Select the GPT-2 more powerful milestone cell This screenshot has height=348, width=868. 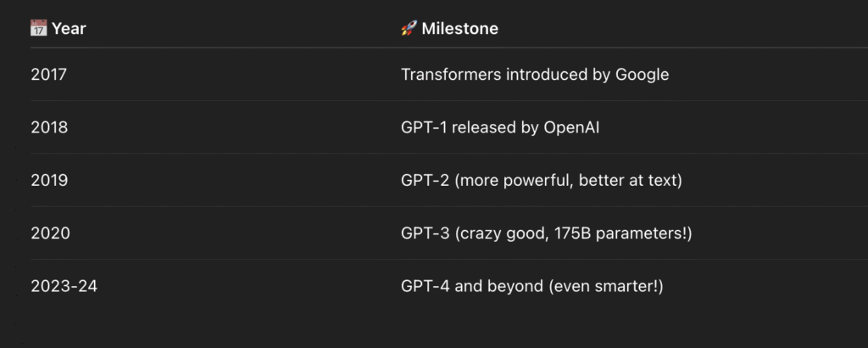(542, 181)
